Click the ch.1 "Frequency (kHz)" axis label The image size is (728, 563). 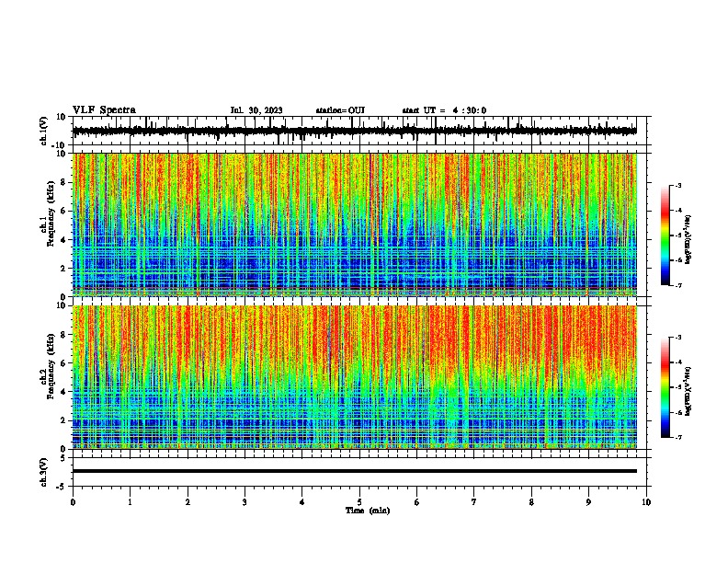(51, 213)
